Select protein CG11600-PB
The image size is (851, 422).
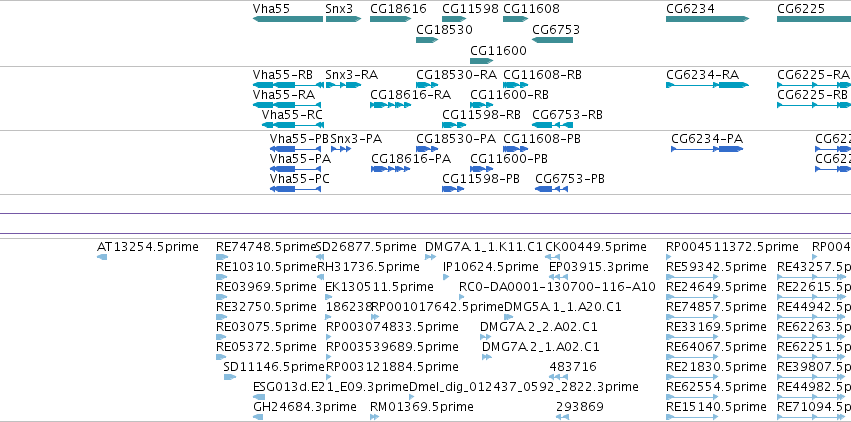[x=481, y=169]
